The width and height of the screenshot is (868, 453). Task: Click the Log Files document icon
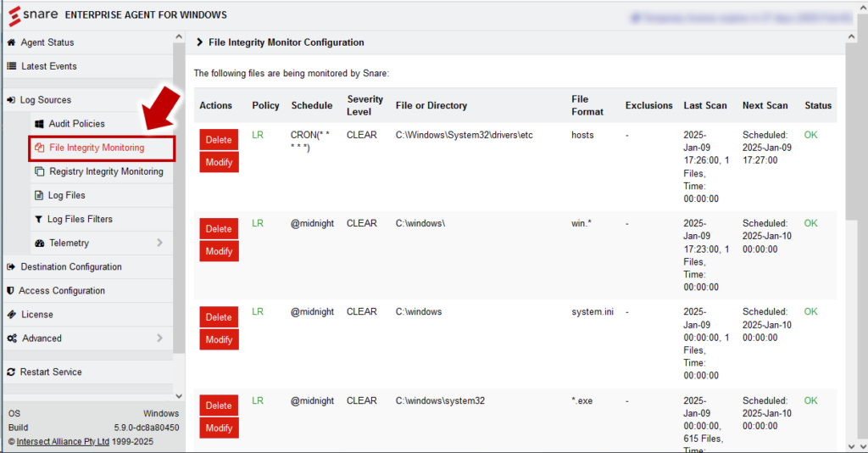coord(39,195)
